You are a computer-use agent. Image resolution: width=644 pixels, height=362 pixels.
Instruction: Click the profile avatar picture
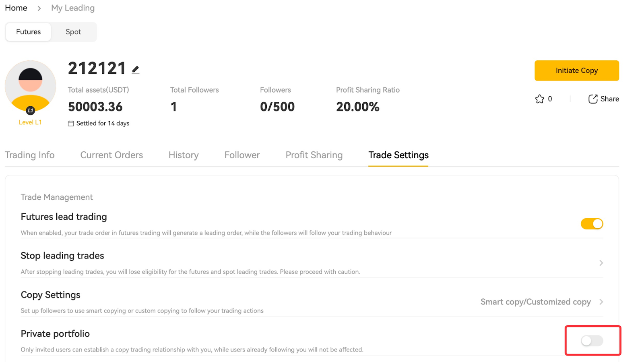[x=30, y=85]
